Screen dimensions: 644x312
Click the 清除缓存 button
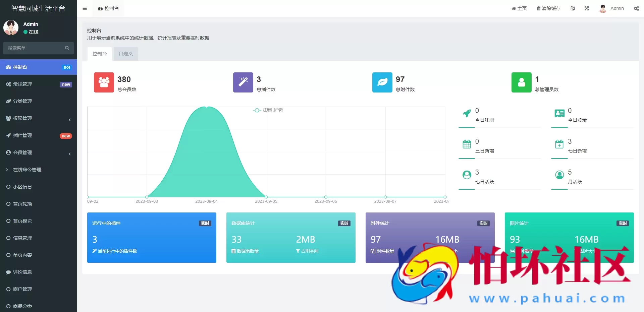(548, 8)
